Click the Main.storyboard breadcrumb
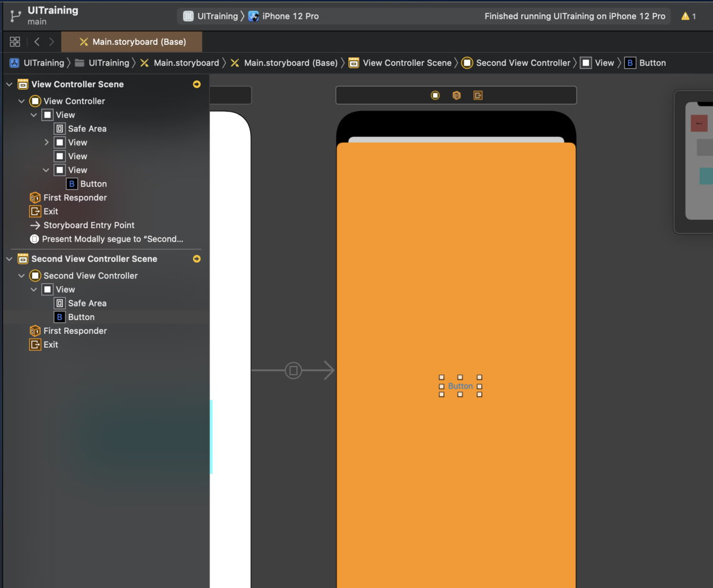Screen dimensions: 713x588 (x=179, y=62)
